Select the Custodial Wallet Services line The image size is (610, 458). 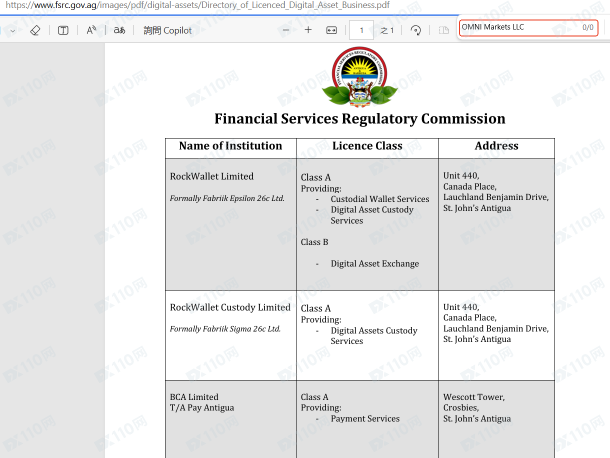(x=380, y=199)
